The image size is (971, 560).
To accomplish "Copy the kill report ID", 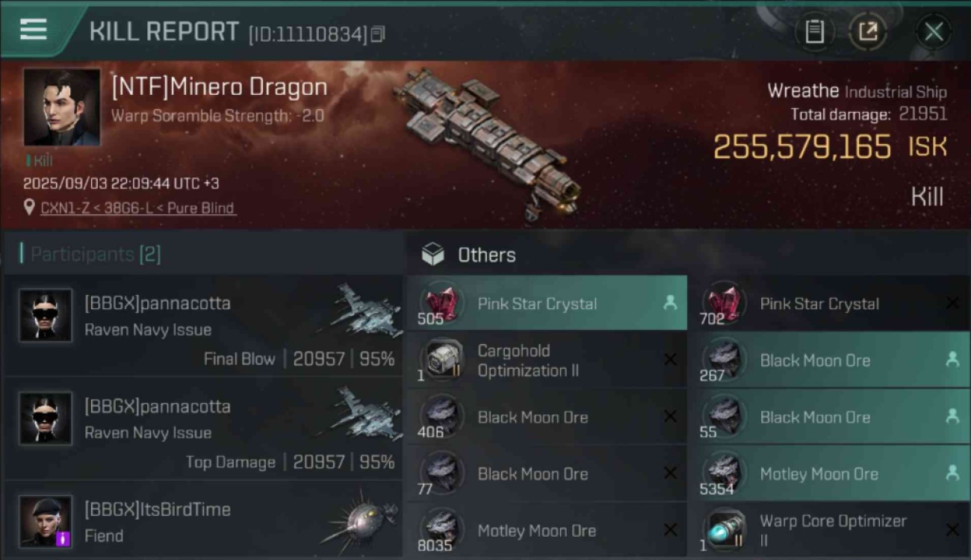I will [378, 34].
